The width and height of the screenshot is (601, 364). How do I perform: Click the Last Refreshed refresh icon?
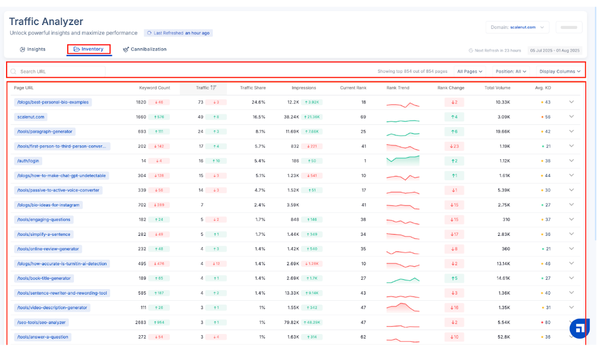[x=149, y=33]
